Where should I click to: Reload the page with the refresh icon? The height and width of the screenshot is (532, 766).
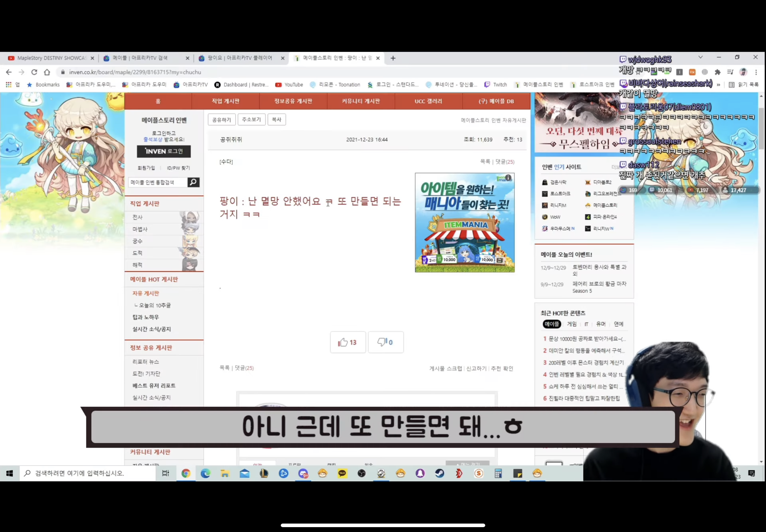pyautogui.click(x=34, y=72)
